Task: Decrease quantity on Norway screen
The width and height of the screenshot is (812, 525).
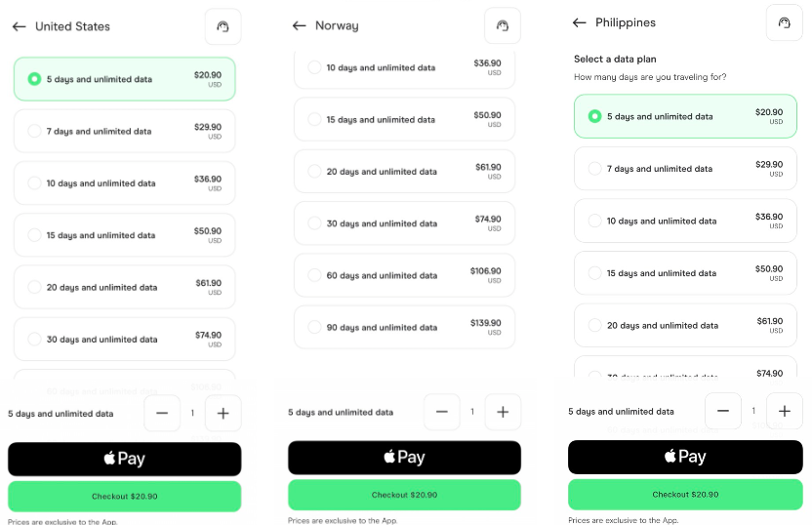Action: coord(442,413)
